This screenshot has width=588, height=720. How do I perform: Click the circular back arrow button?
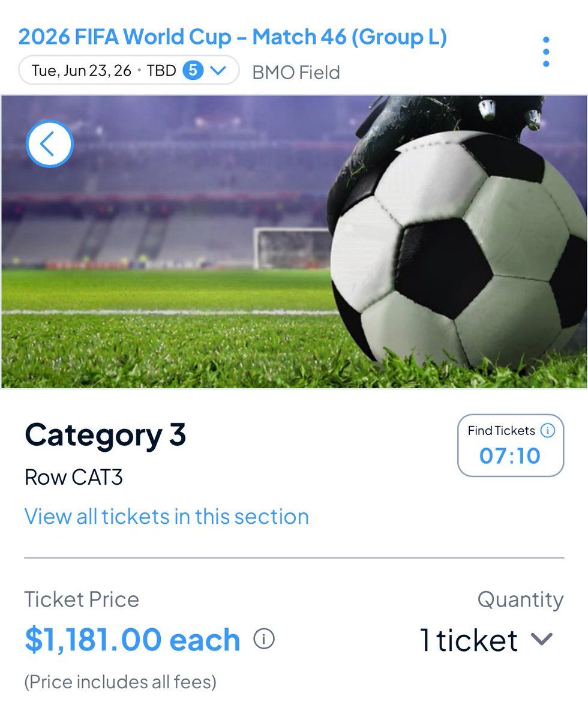coord(50,144)
